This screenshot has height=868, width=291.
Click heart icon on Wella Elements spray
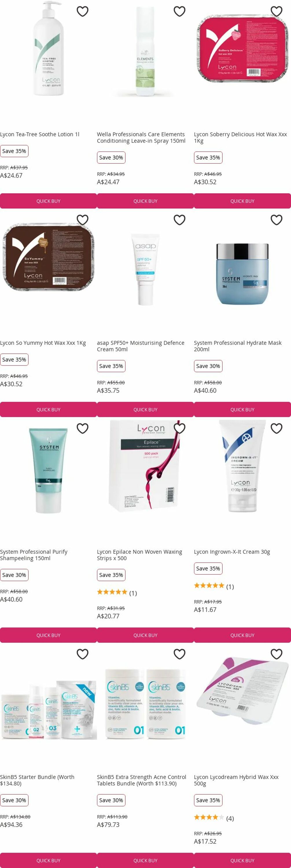click(180, 11)
